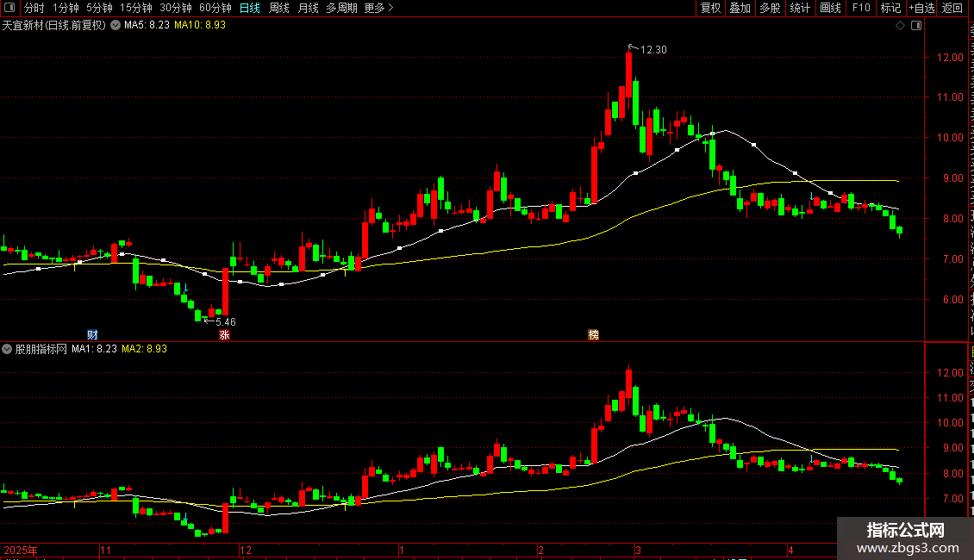Click the 股朋指标网 indicator name
The image size is (974, 560).
[41, 349]
